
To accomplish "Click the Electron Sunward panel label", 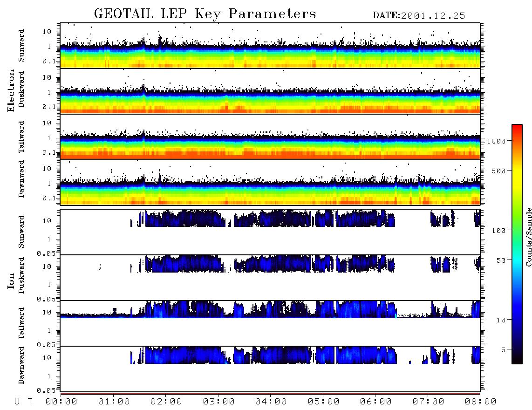I will 21,46.
